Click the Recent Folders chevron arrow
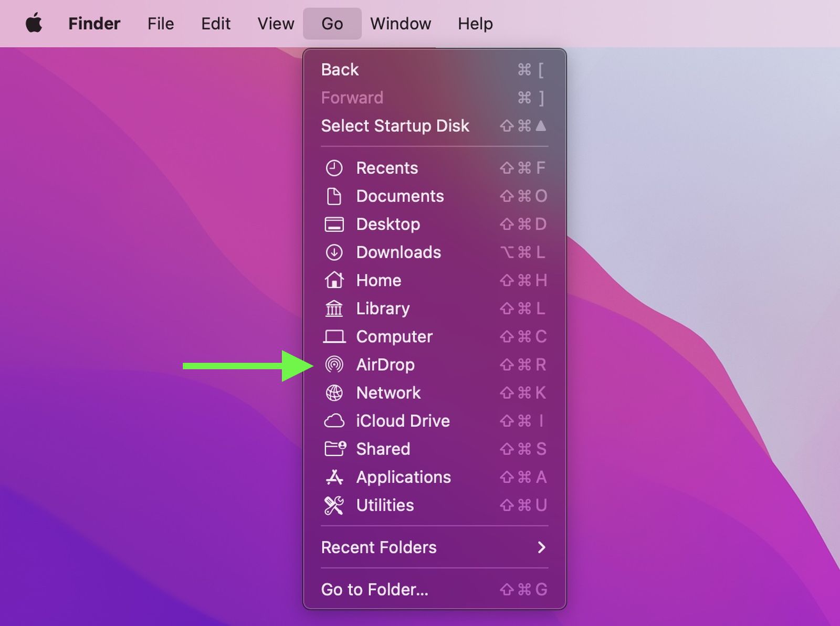The height and width of the screenshot is (626, 840). (x=541, y=547)
